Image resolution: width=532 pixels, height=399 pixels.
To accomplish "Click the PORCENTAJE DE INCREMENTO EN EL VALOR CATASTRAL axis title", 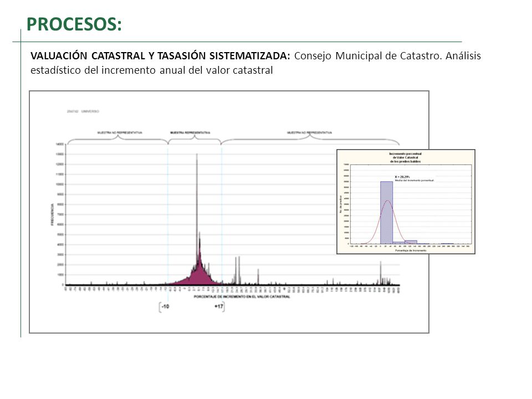I will pyautogui.click(x=242, y=296).
